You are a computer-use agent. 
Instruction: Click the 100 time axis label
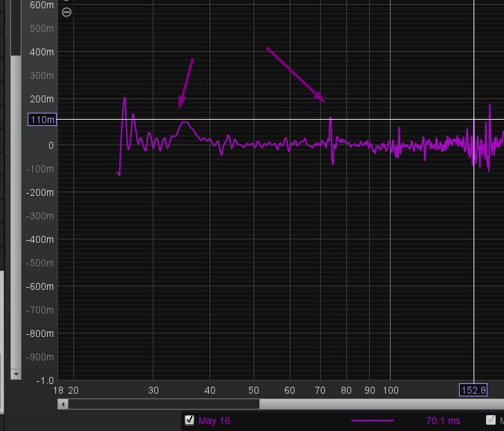[x=391, y=390]
